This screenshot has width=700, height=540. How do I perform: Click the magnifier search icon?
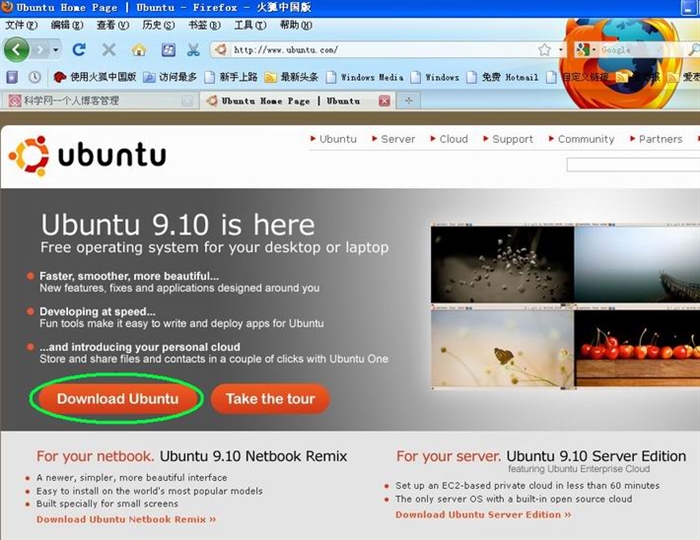pyautogui.click(x=693, y=50)
